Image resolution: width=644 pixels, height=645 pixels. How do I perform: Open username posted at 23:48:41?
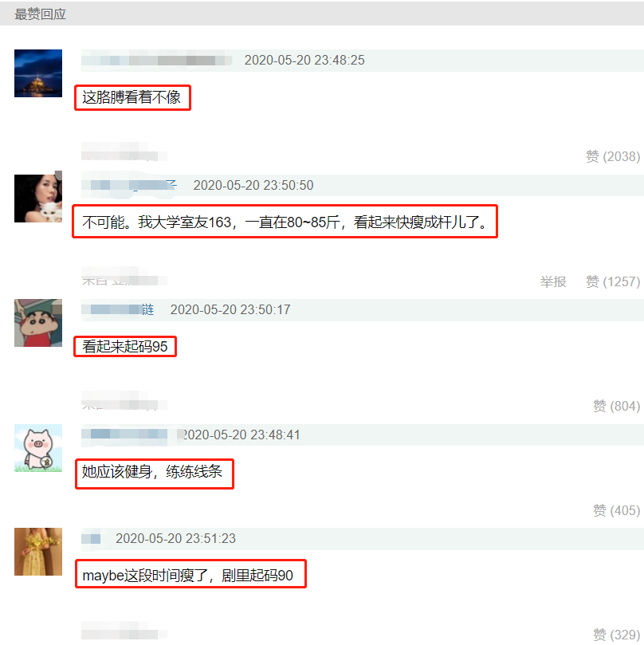pos(127,435)
